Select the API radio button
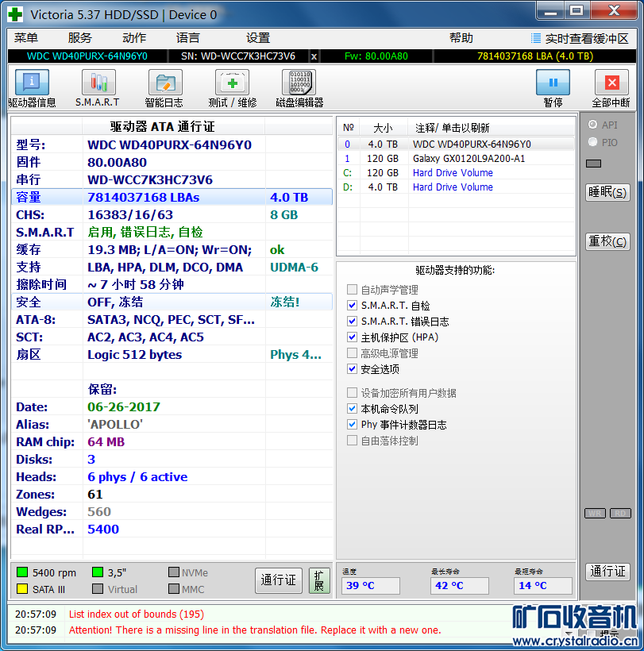This screenshot has width=644, height=651. (x=593, y=125)
